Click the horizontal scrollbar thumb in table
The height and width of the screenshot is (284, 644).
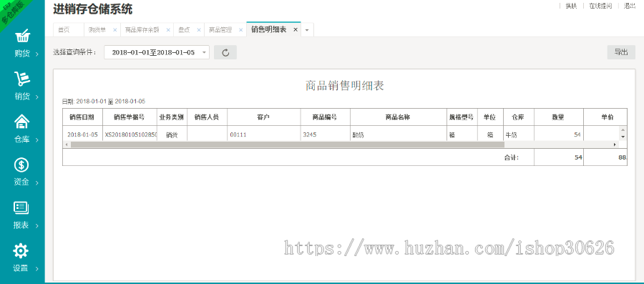[x=287, y=145]
